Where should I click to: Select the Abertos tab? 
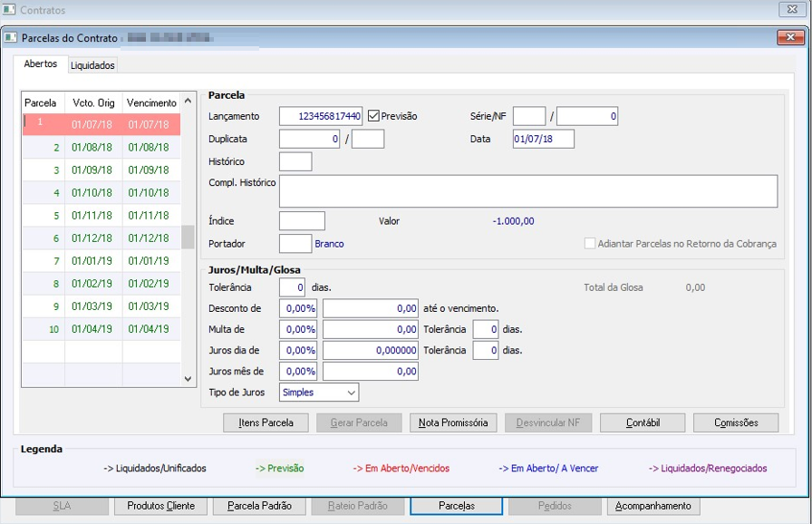pos(40,64)
